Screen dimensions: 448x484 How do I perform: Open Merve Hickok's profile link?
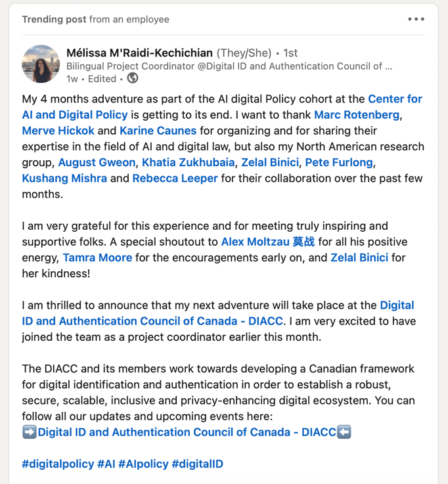pos(56,131)
